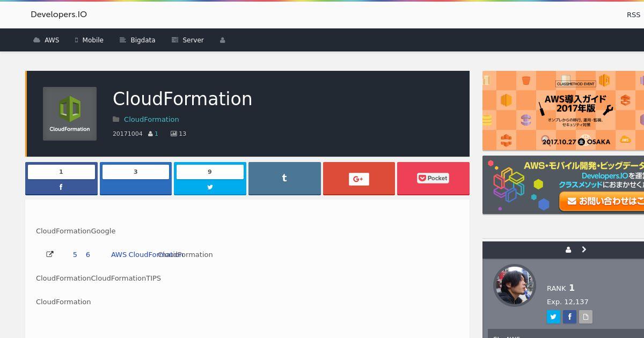Share the article on Tumblr
The height and width of the screenshot is (338, 644).
(x=284, y=179)
